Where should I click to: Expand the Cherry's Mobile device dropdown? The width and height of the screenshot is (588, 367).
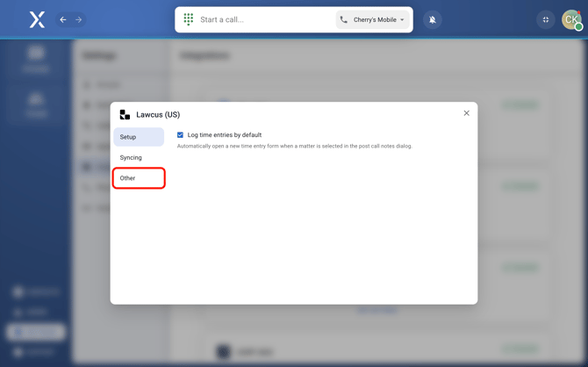(x=375, y=19)
